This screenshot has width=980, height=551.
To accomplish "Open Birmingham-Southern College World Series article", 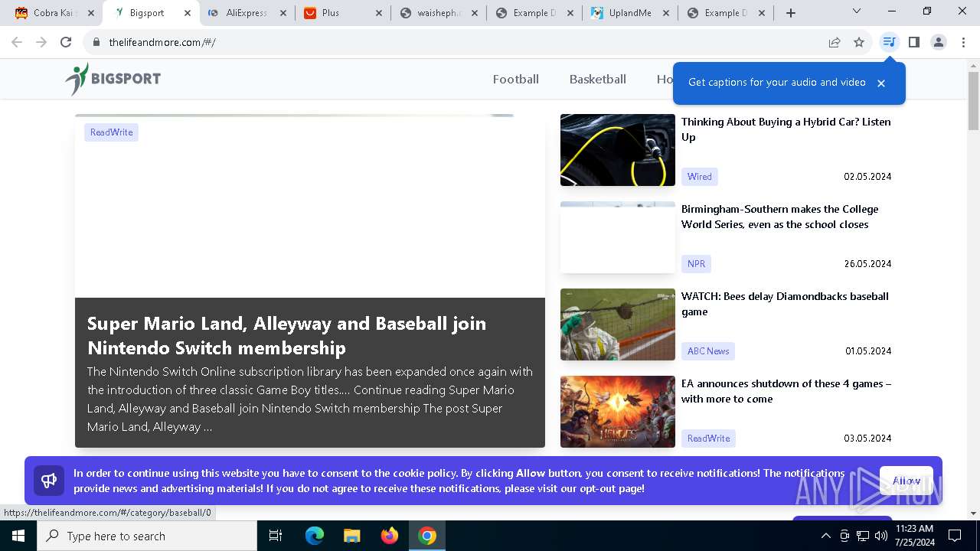I will point(780,217).
